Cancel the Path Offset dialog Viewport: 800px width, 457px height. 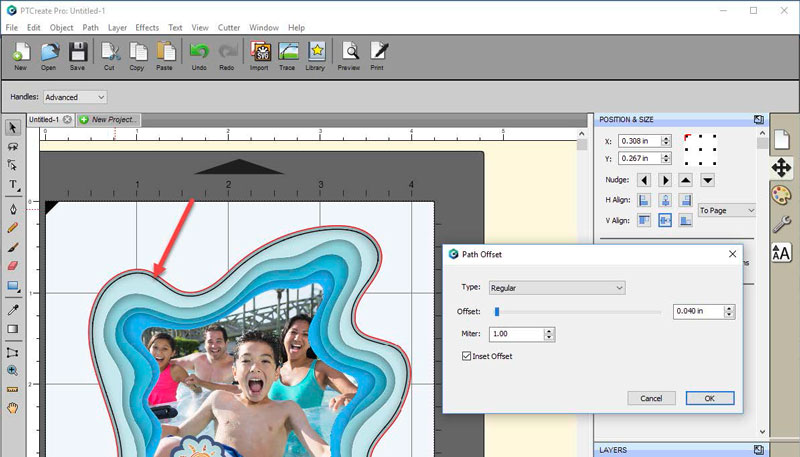651,398
